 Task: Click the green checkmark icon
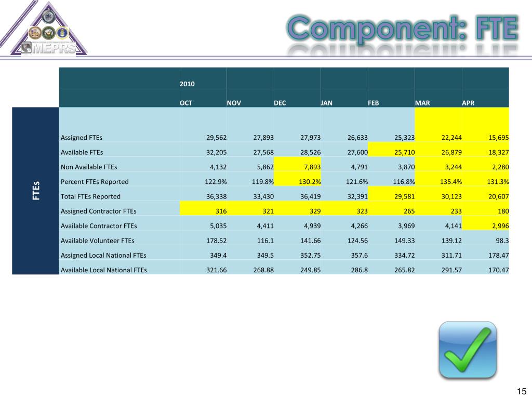coord(468,350)
